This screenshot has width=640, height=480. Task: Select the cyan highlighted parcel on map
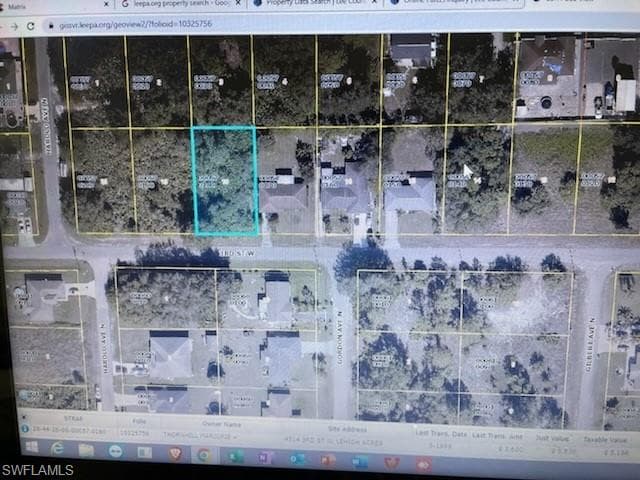(x=225, y=181)
